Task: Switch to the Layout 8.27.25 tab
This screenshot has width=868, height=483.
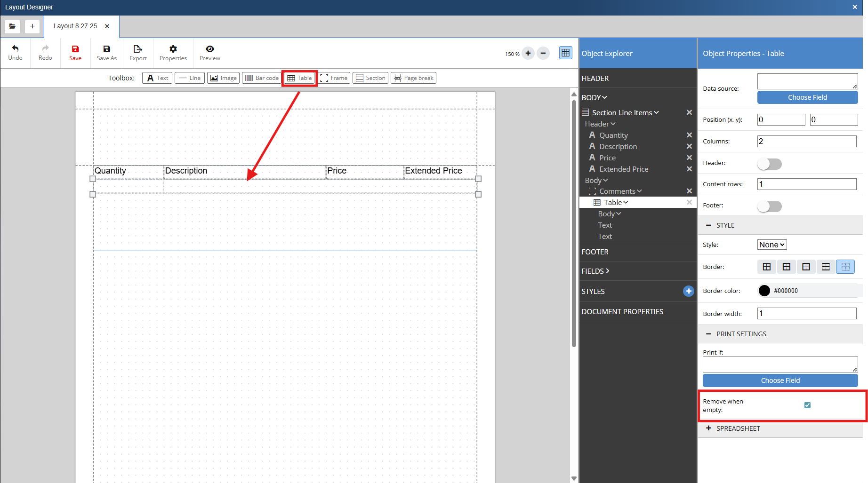Action: coord(75,26)
